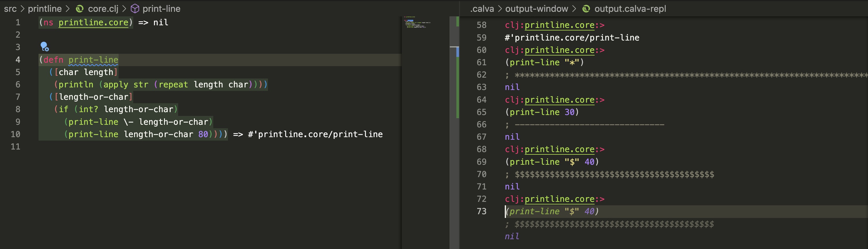Click the Calva icon beside output.calva-repl

click(586, 9)
